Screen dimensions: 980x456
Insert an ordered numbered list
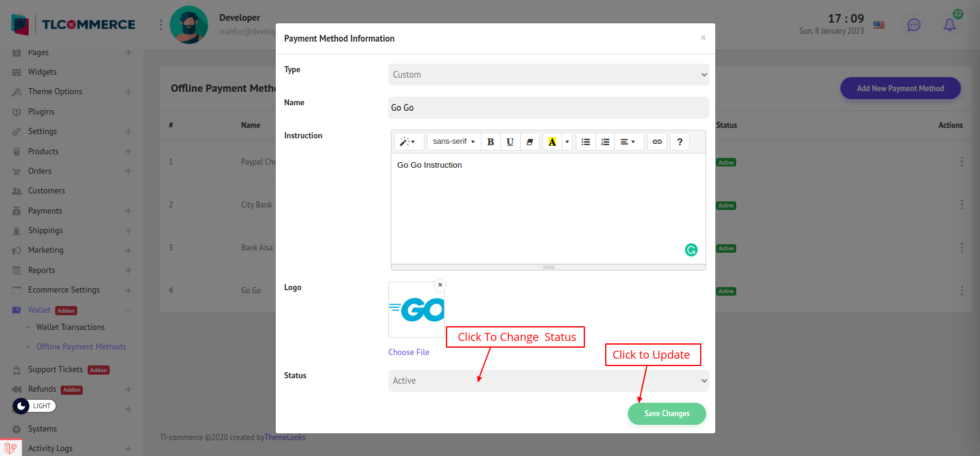click(x=605, y=142)
